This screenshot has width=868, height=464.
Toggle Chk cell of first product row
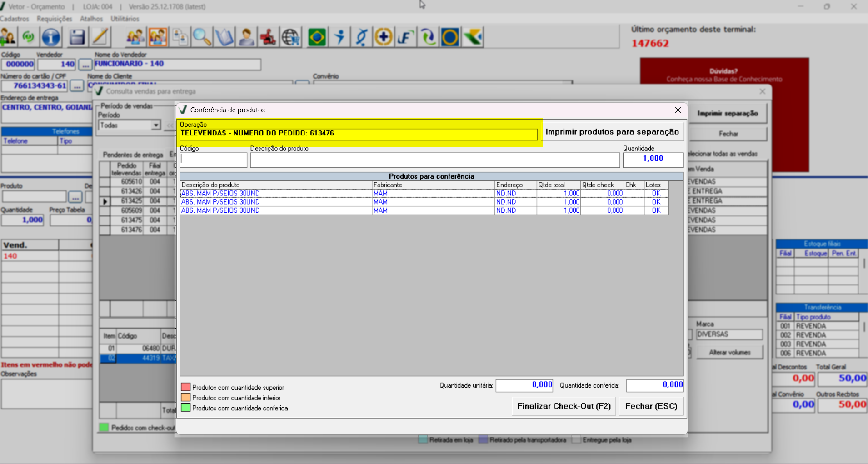coord(634,194)
